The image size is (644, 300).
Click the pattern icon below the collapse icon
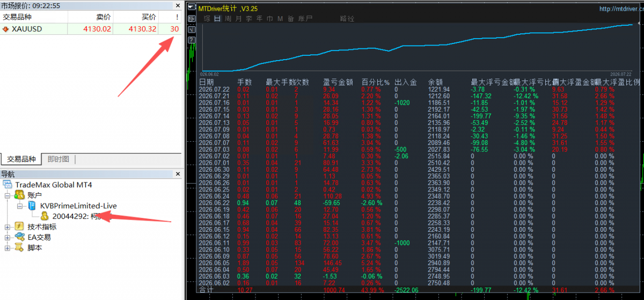(x=192, y=19)
